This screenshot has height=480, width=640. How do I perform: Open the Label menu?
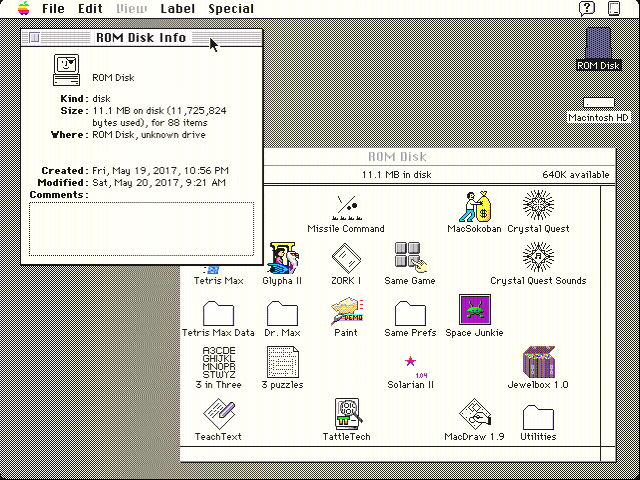[178, 9]
